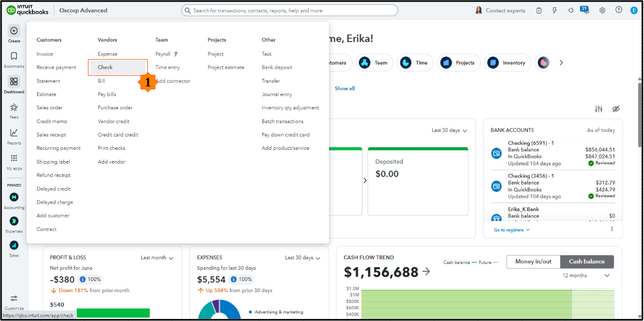Click the Checking (3456) bank account icon

tap(496, 186)
